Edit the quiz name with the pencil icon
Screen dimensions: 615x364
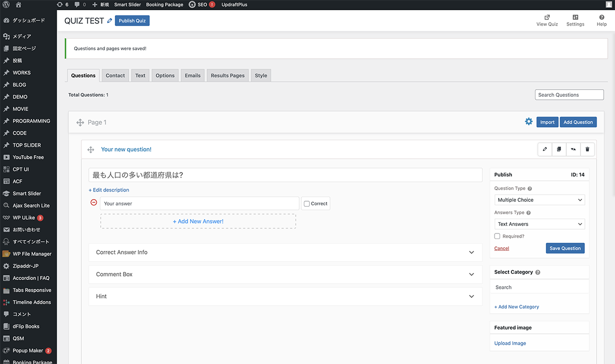[109, 21]
